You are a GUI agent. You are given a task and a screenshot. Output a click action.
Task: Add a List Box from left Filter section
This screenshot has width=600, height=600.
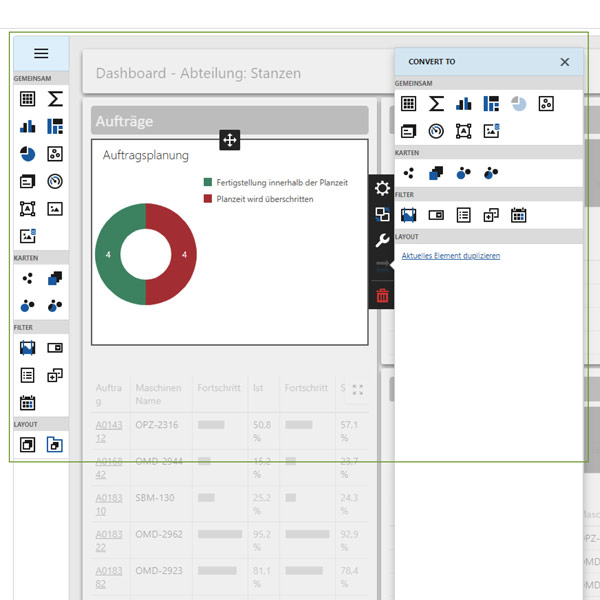point(28,375)
